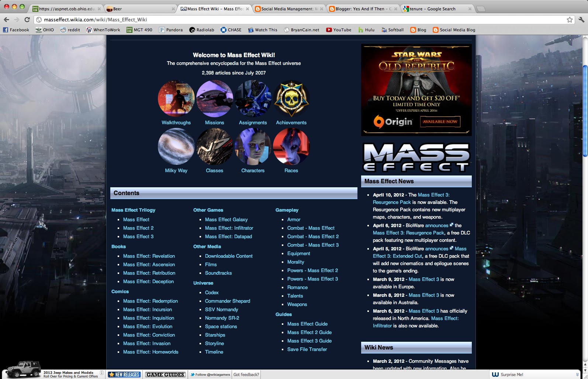Open Softball bookmark
This screenshot has width=588, height=379.
pos(392,30)
